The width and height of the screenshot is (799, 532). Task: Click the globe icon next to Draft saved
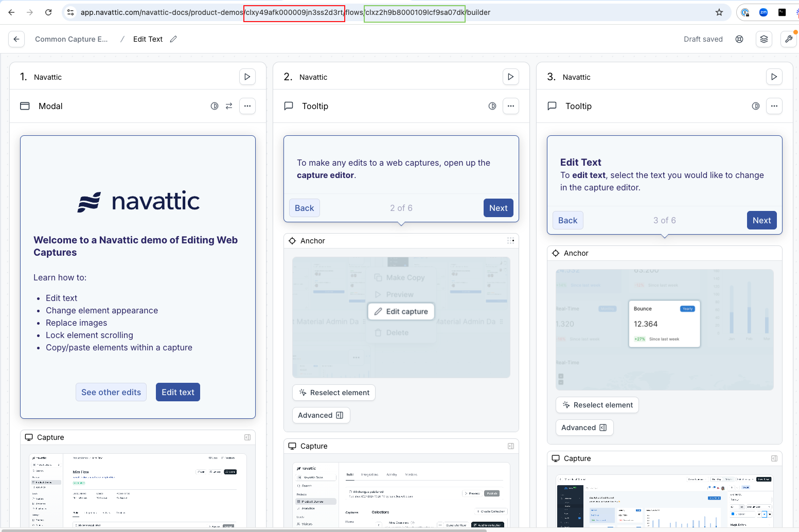point(739,39)
